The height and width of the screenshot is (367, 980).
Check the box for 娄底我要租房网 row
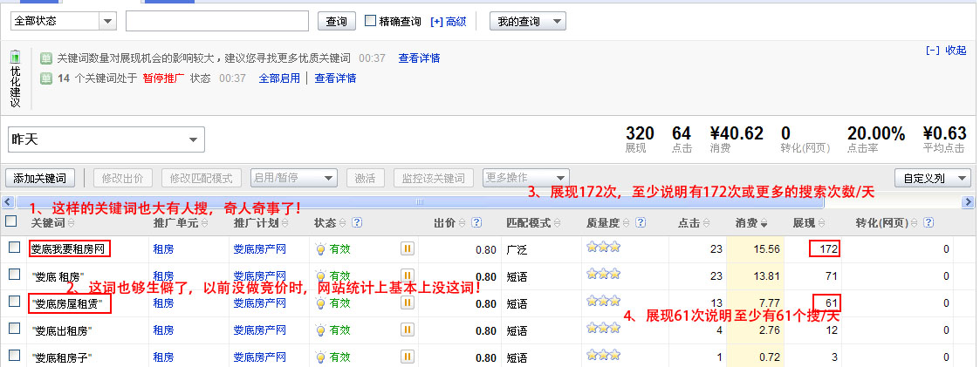click(14, 248)
